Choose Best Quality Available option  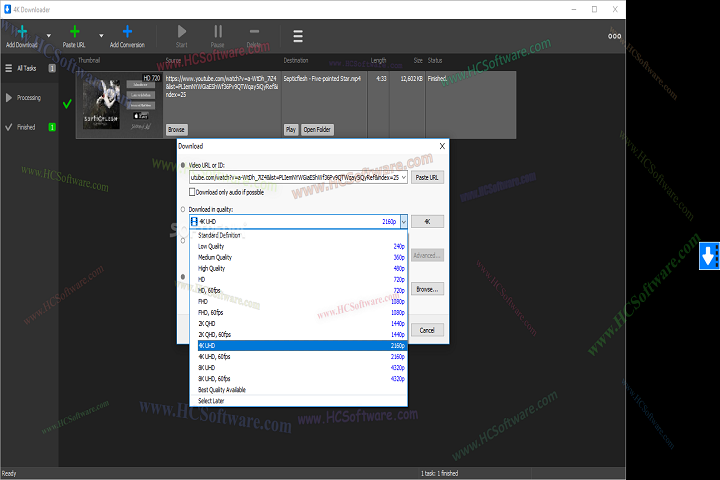[x=298, y=390]
